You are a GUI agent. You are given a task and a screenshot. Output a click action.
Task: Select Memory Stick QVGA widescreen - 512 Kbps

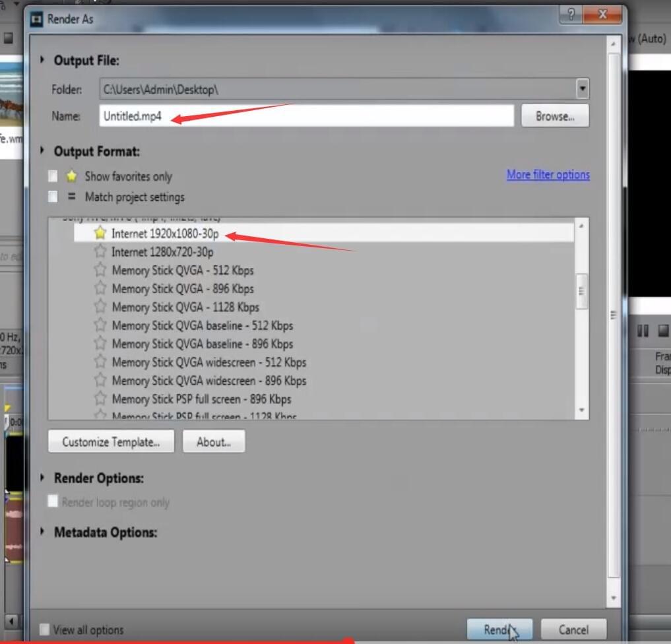[209, 362]
